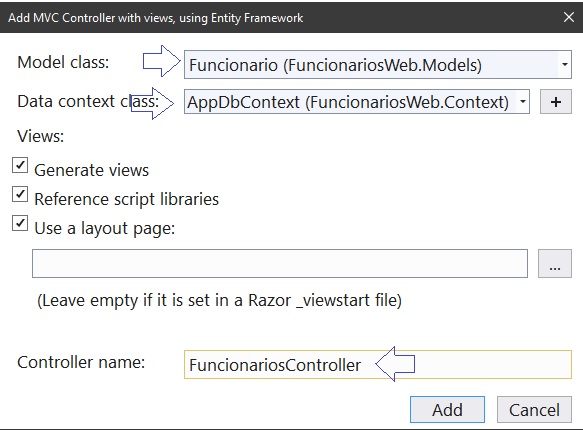The width and height of the screenshot is (583, 430).
Task: Expand the Model class dropdown arrow
Action: [x=564, y=65]
